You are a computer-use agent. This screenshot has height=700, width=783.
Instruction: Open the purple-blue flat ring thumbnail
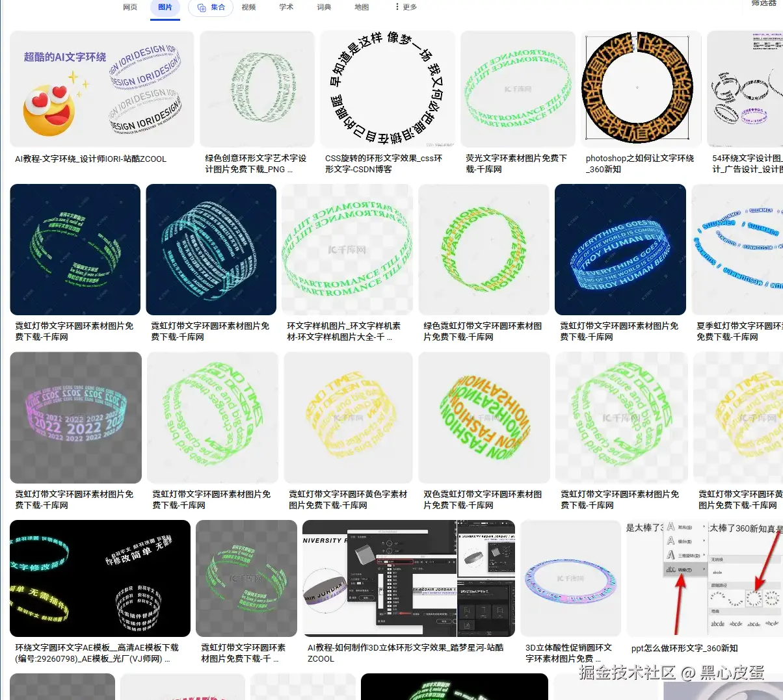(x=570, y=578)
